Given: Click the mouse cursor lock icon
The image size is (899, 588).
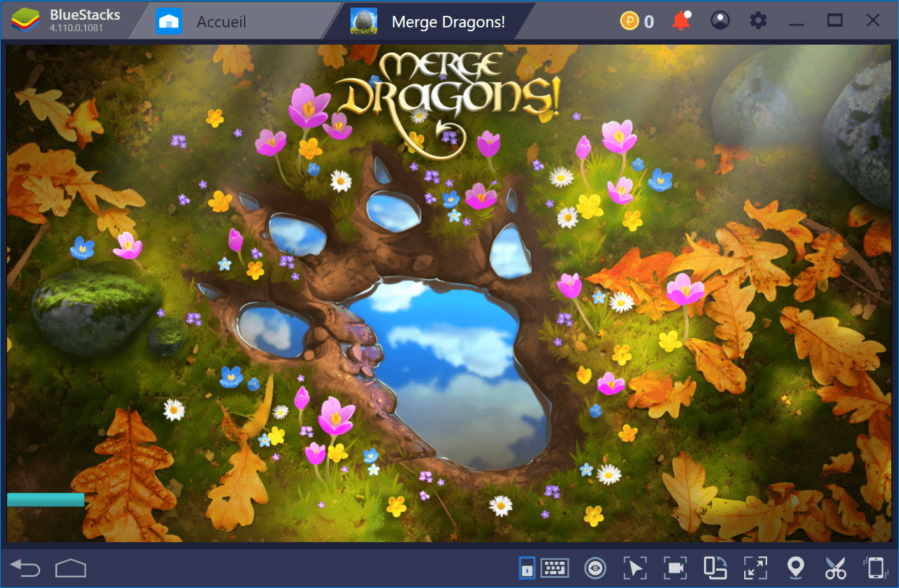Looking at the screenshot, I should pos(635,568).
